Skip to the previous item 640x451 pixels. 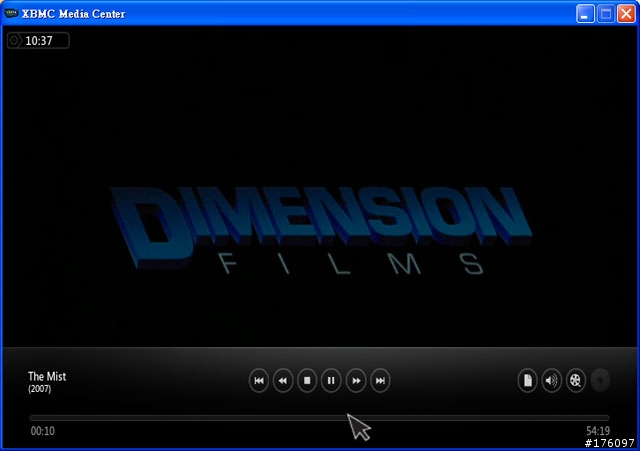point(259,380)
